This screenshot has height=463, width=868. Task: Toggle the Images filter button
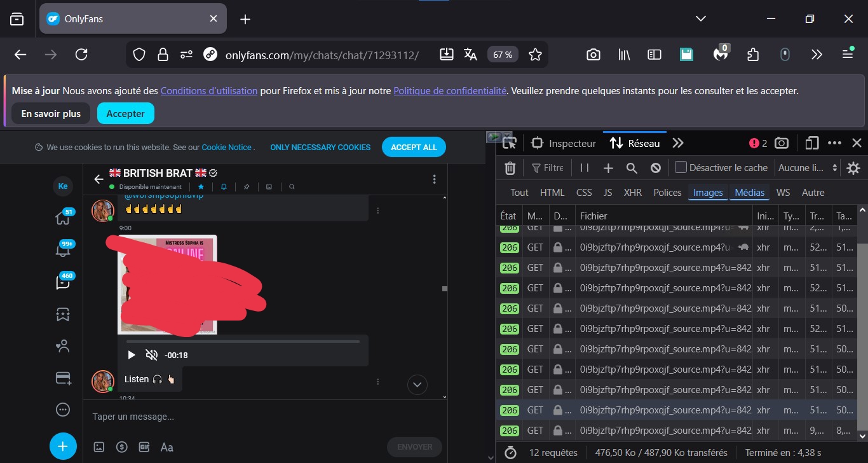[x=708, y=193]
